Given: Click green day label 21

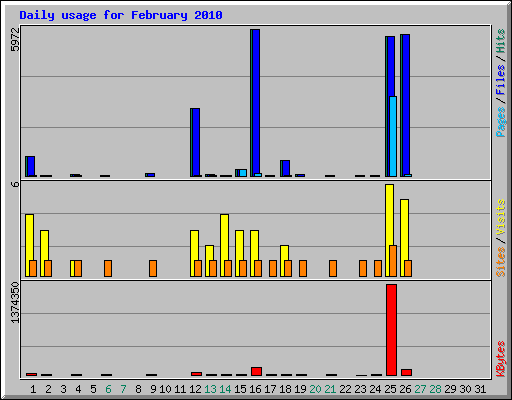Looking at the screenshot, I should [x=330, y=389].
